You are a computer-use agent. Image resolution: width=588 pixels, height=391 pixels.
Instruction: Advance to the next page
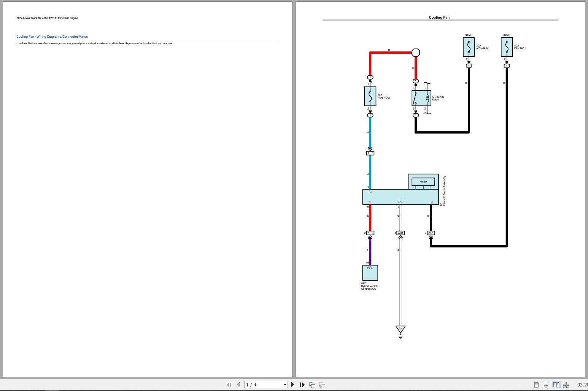tap(292, 385)
